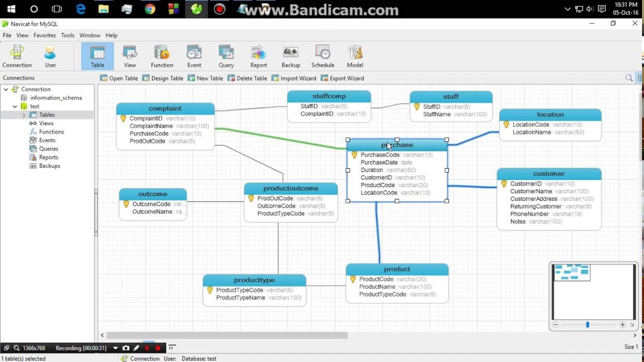Click the Task View taskbar icon
This screenshot has height=362, width=644.
click(x=57, y=9)
